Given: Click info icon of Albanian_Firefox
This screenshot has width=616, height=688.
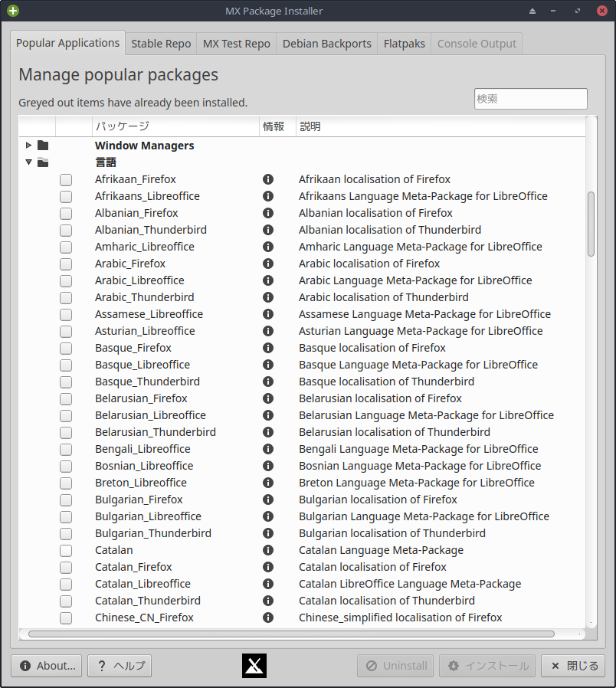Looking at the screenshot, I should [268, 213].
